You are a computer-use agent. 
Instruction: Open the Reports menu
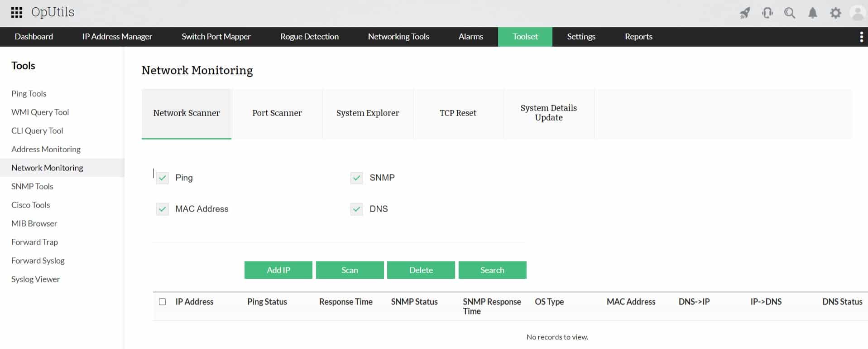(x=638, y=37)
